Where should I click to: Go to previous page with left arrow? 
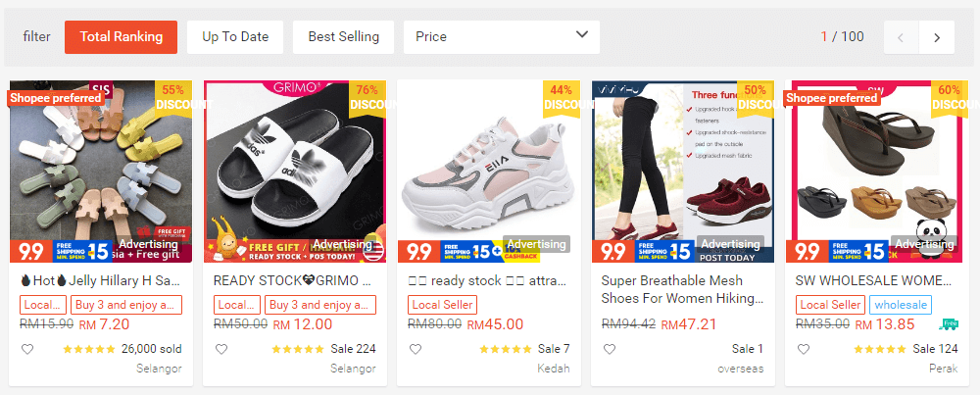(x=901, y=37)
